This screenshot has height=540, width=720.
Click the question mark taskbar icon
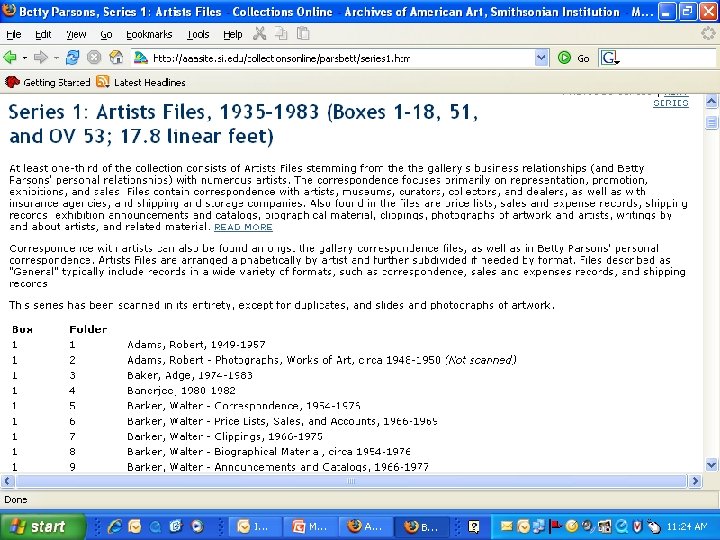point(473,527)
